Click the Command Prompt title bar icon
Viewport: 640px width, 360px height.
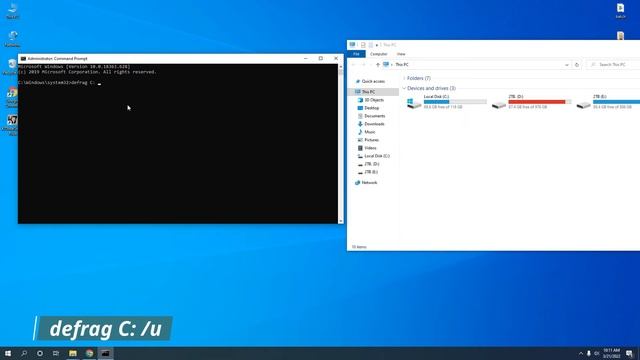23,58
